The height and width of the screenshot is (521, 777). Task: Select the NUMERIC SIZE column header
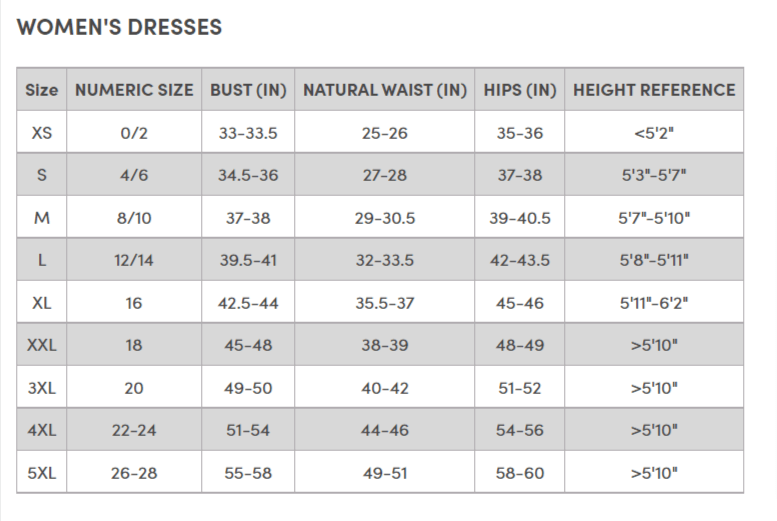pyautogui.click(x=134, y=90)
